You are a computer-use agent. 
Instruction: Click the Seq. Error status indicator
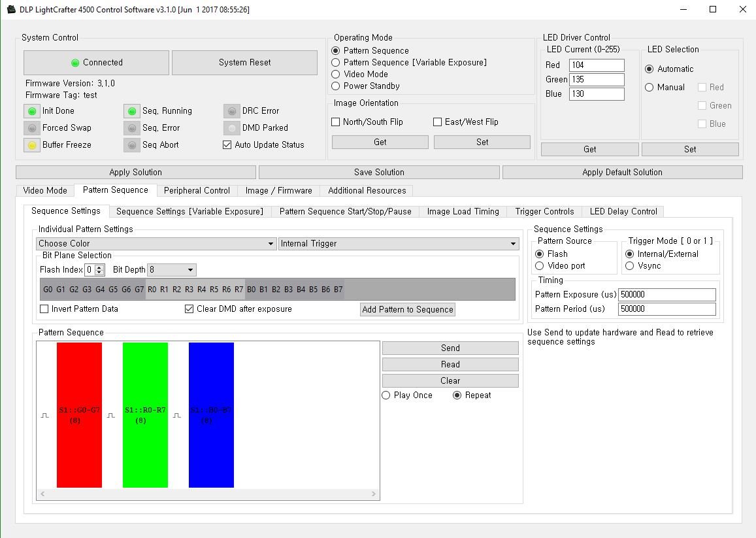pyautogui.click(x=132, y=128)
